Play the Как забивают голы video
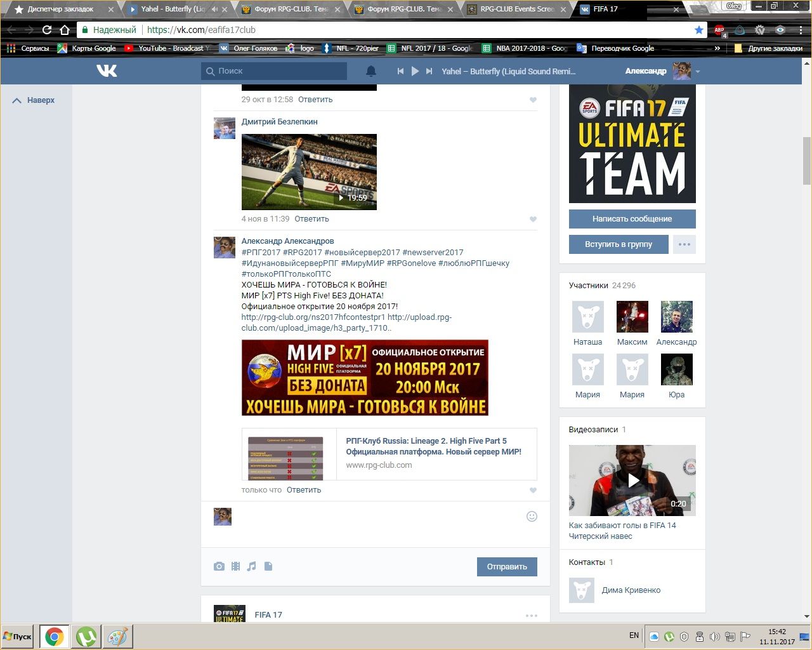Screen dimensions: 812x650 (632, 481)
